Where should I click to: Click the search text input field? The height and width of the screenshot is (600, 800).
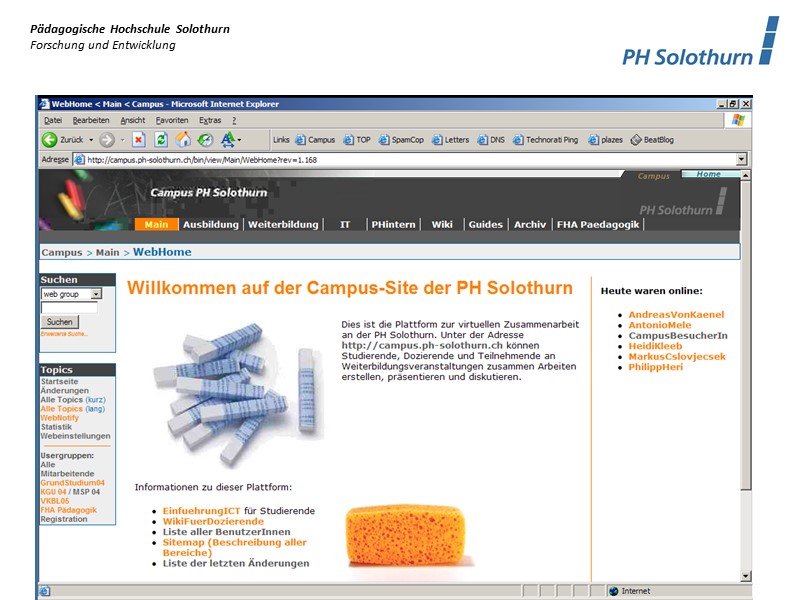(69, 308)
